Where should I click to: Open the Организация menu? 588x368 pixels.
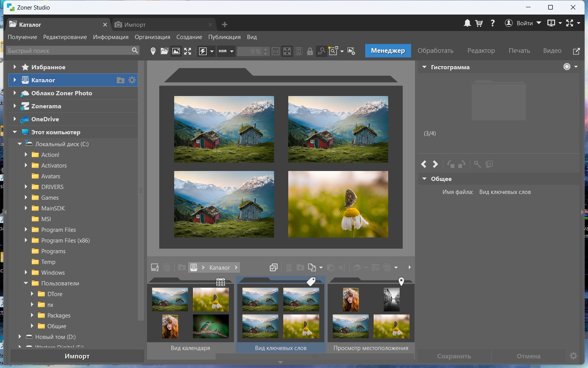pyautogui.click(x=152, y=37)
